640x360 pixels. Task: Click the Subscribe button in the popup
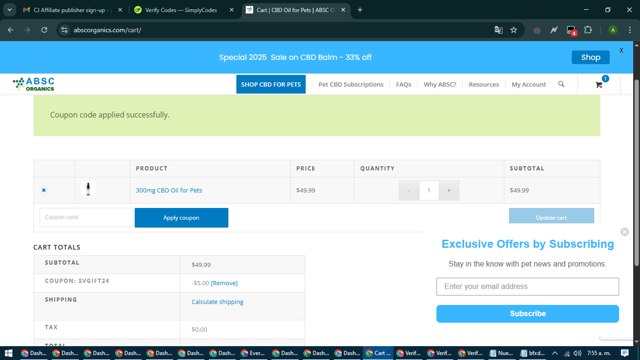527,313
